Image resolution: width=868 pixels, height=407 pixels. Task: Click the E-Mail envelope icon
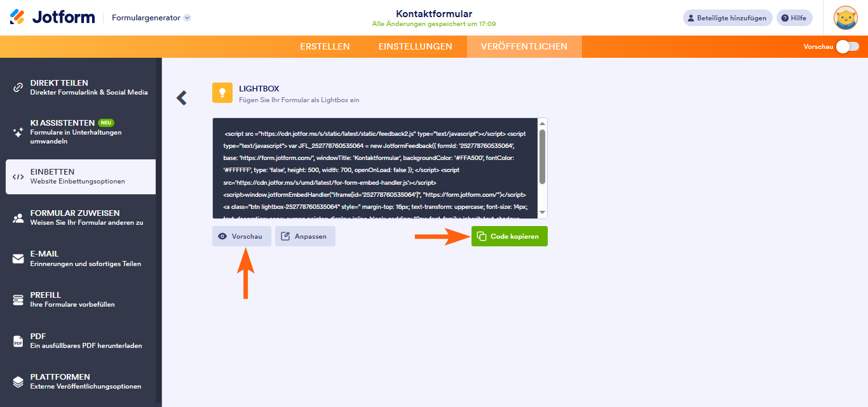click(18, 258)
